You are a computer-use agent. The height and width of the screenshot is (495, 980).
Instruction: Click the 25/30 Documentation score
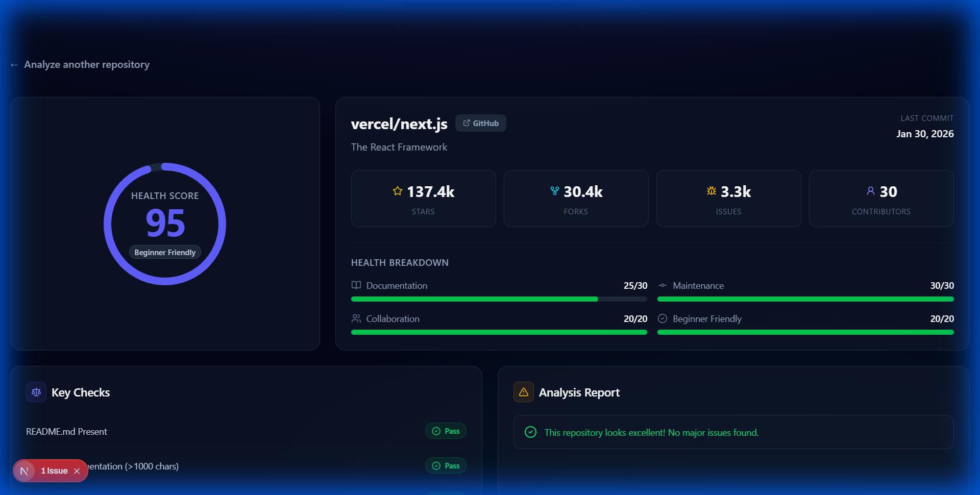pos(635,285)
